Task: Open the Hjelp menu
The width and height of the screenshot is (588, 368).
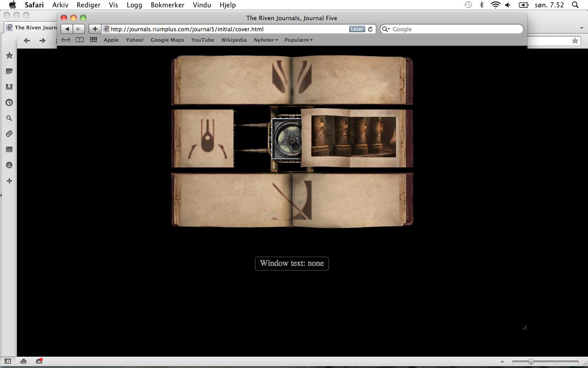Action: pos(228,5)
